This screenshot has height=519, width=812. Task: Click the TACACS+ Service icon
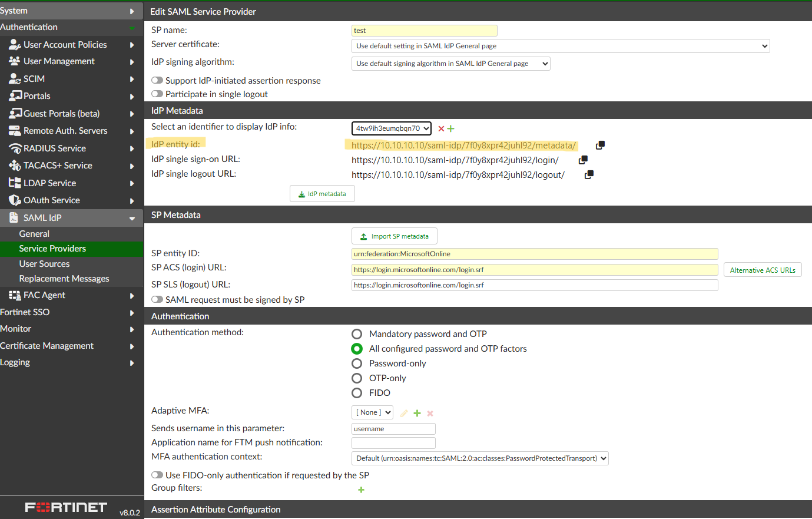15,166
